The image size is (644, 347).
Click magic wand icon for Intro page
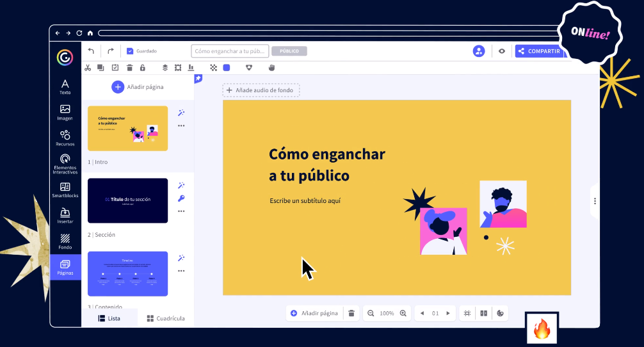181,113
